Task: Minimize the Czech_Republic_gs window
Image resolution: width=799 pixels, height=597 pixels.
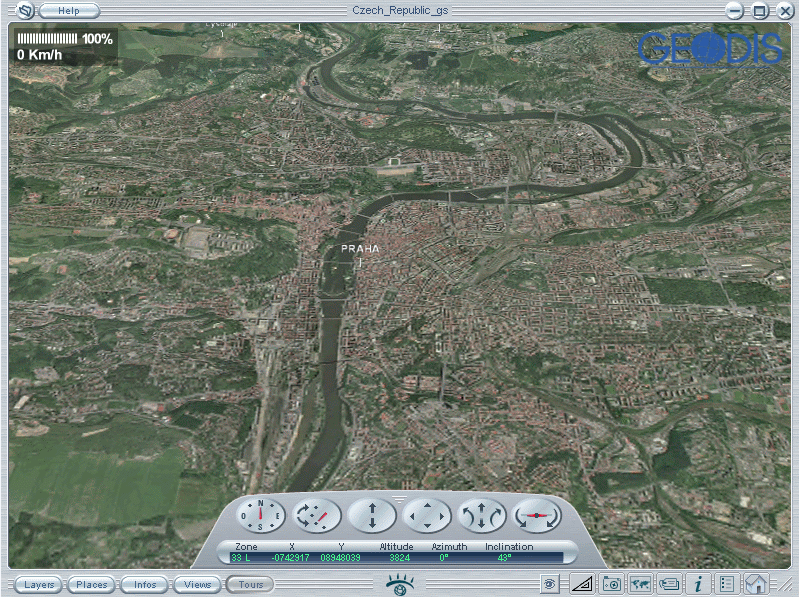Action: point(734,11)
